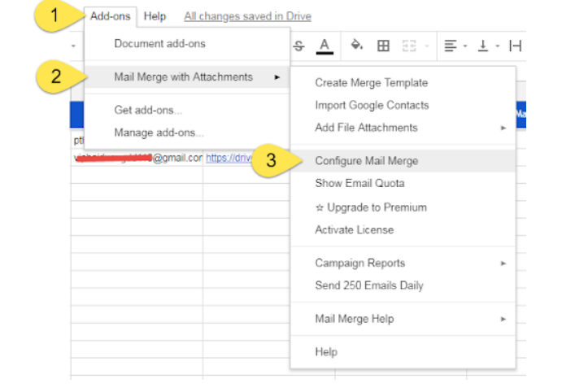Expand the vertical align dropdown arrow
The image size is (575, 392).
click(x=497, y=46)
